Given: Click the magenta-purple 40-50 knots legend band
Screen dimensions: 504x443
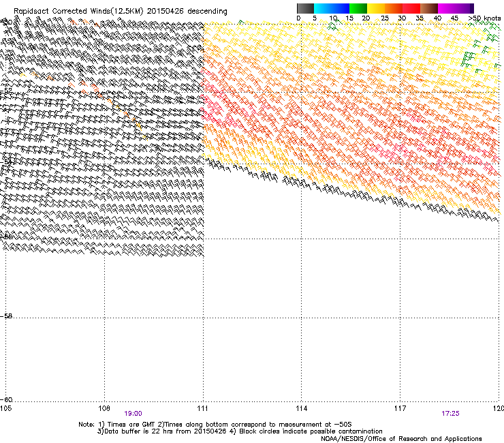Looking at the screenshot, I should click(x=456, y=8).
